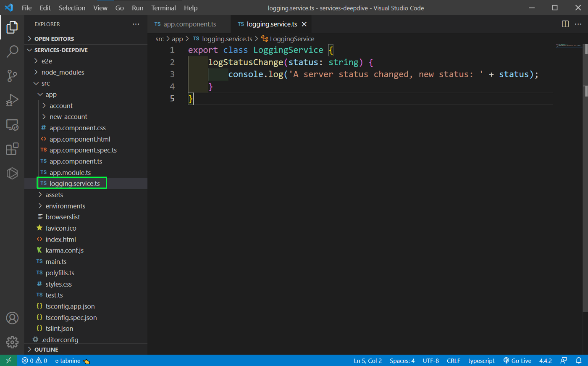Image resolution: width=588 pixels, height=366 pixels.
Task: Open the Extensions view
Action: tap(12, 149)
